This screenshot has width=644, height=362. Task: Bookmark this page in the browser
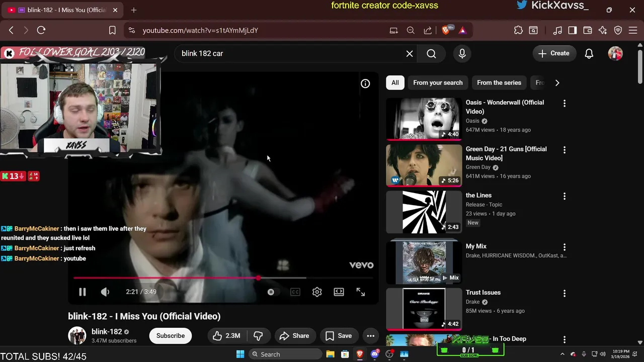112,30
